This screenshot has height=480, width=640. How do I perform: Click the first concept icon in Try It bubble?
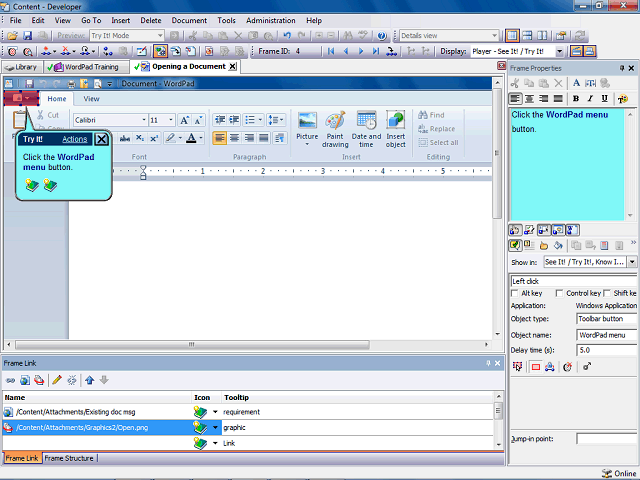pos(32,185)
